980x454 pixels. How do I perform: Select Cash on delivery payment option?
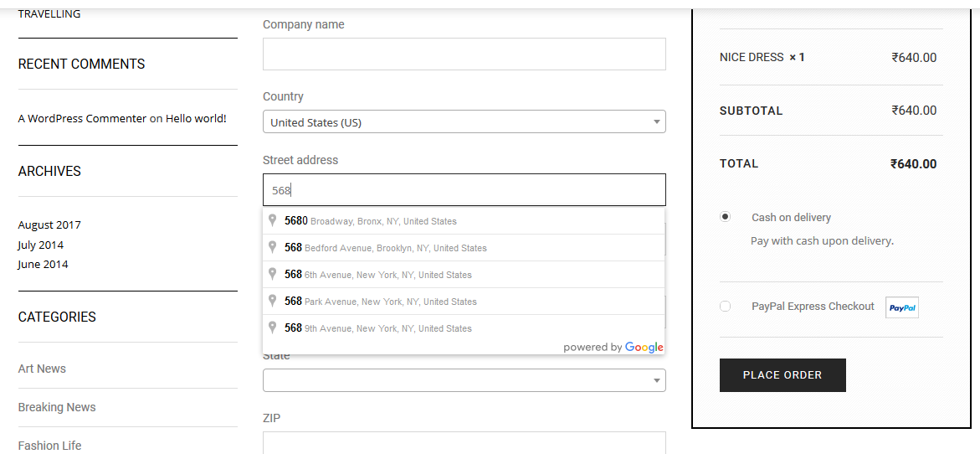[x=725, y=217]
